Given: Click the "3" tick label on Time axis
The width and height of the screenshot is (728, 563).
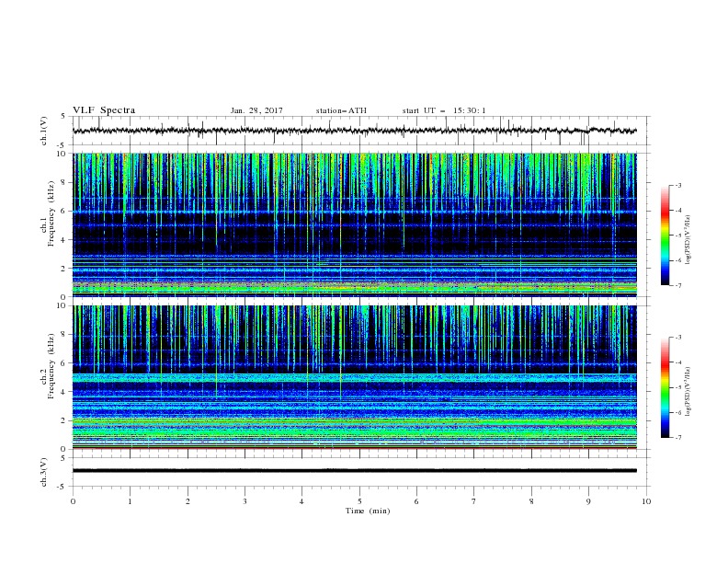Looking at the screenshot, I should 245,501.
